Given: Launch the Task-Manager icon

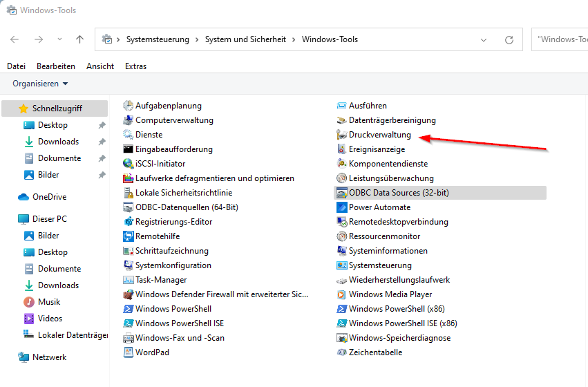Looking at the screenshot, I should [129, 280].
